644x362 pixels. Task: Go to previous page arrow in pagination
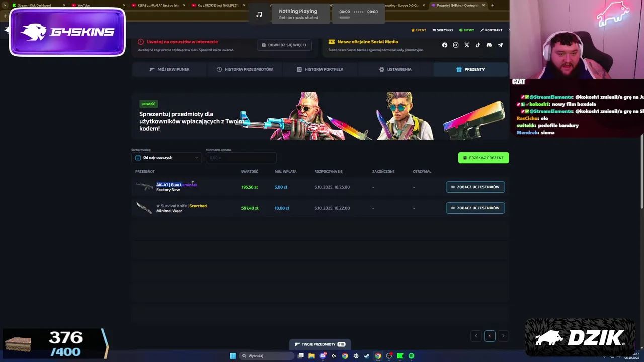[x=476, y=336]
